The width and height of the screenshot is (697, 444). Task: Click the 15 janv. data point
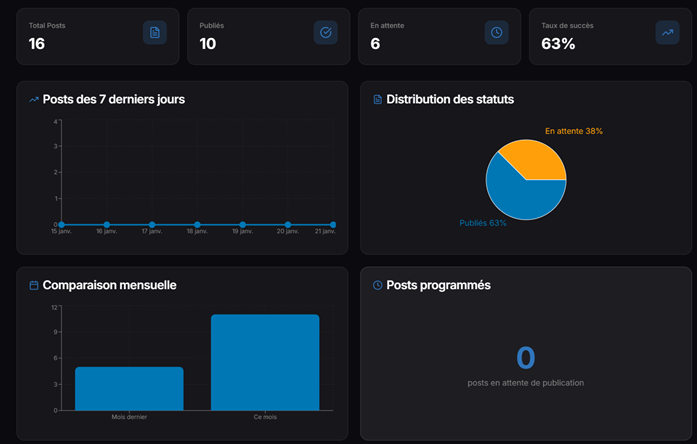click(61, 225)
